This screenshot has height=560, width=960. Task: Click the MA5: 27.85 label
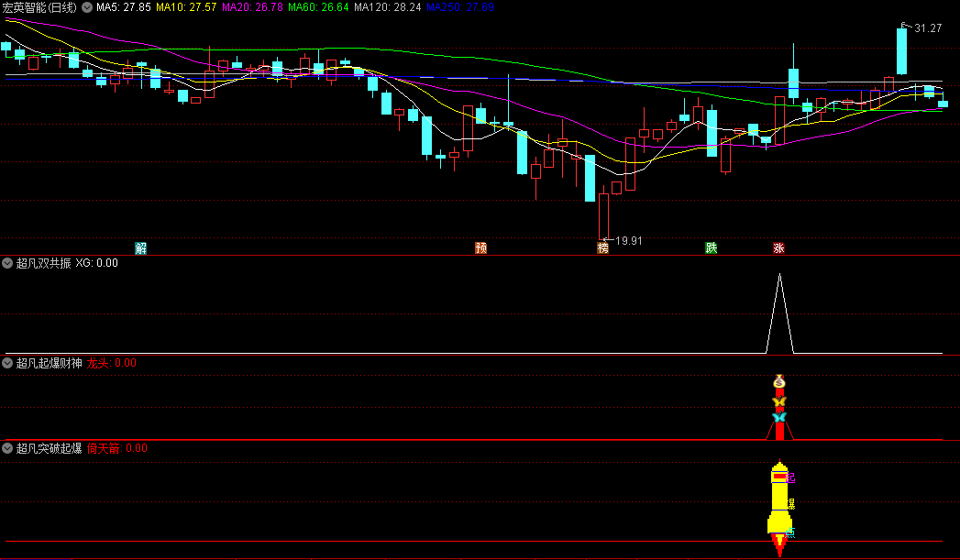(124, 7)
